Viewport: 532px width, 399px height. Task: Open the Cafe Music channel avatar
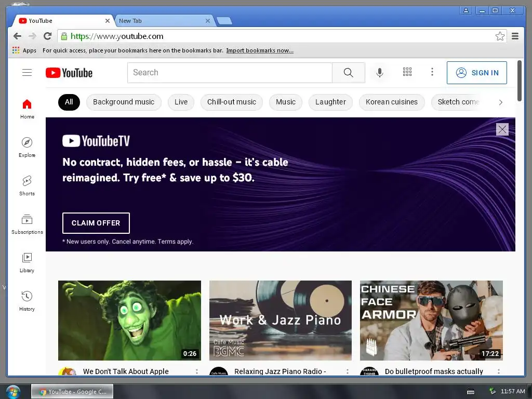[x=219, y=371]
